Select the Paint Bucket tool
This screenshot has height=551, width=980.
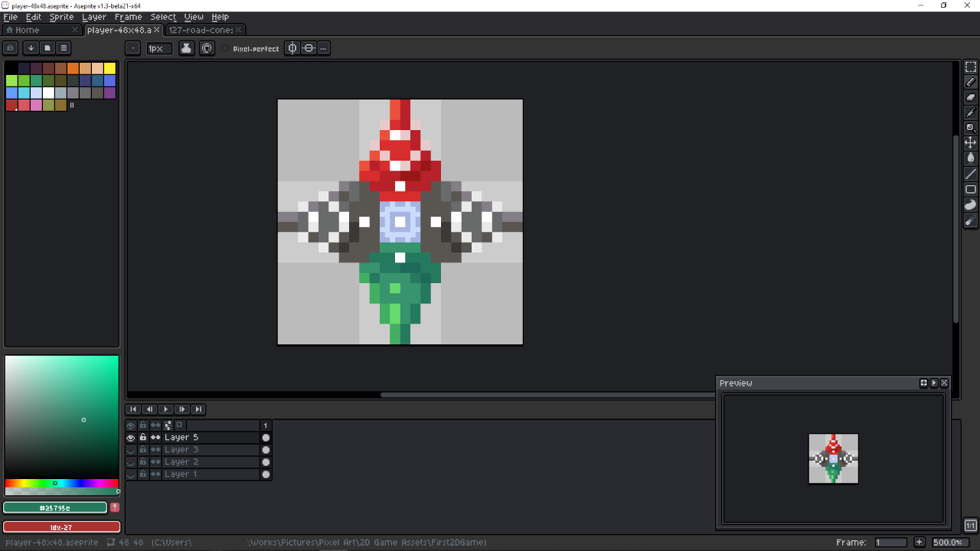click(970, 158)
